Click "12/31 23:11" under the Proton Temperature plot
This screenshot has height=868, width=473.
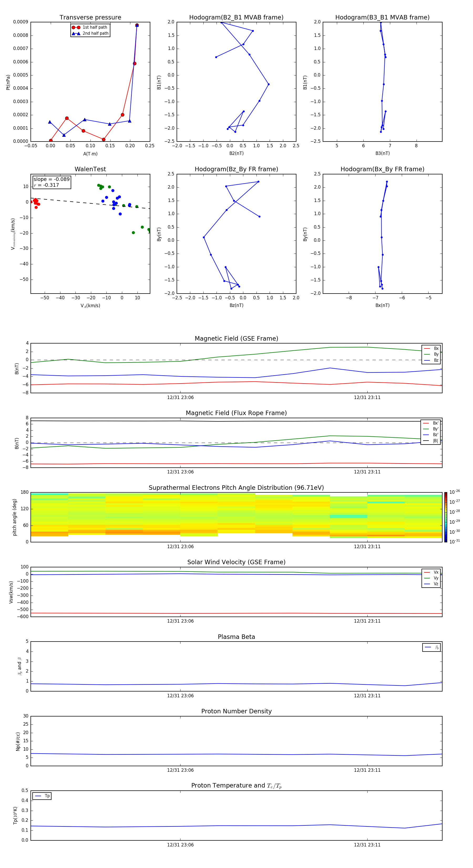(x=367, y=845)
